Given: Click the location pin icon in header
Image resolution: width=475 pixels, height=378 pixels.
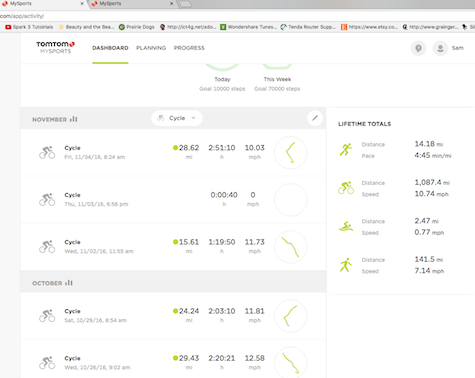Looking at the screenshot, I should click(x=418, y=48).
